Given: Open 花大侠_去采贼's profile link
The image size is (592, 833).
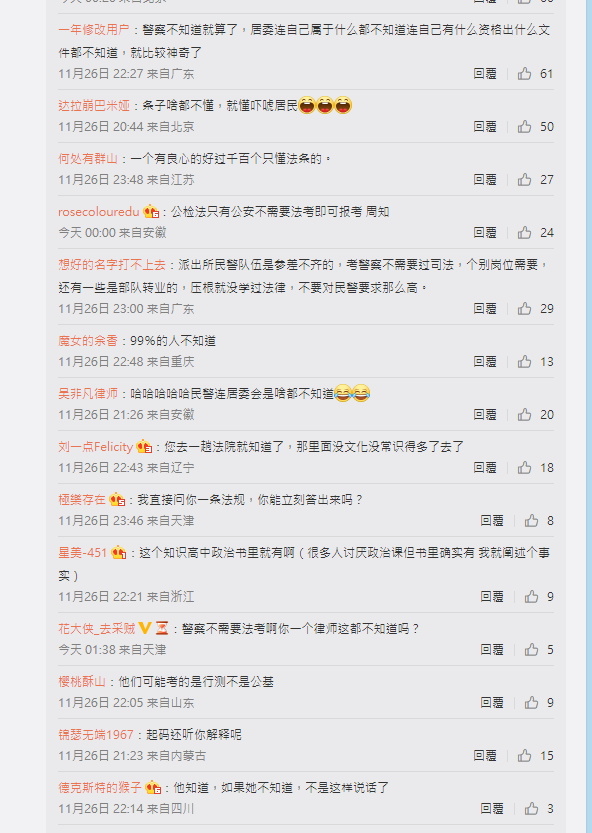Looking at the screenshot, I should coord(97,628).
